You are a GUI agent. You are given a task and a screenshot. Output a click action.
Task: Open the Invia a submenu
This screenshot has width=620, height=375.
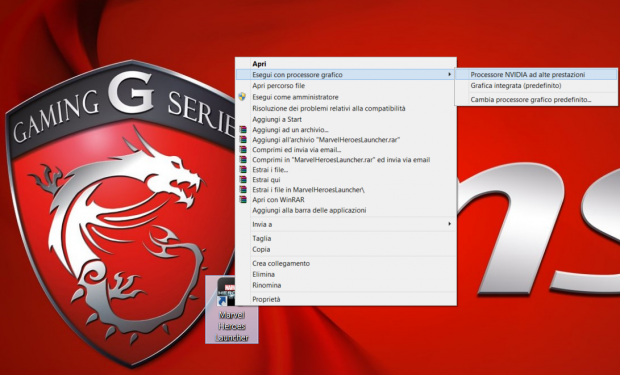coord(346,224)
